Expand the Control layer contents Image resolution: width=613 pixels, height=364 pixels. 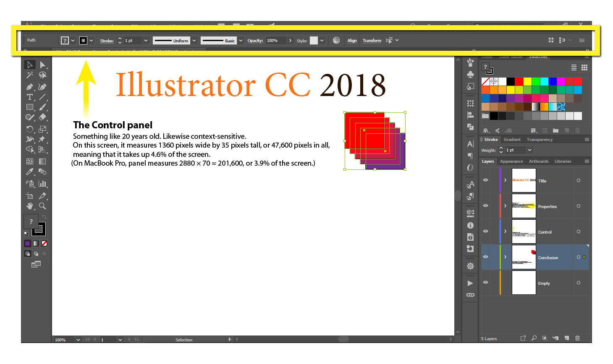pyautogui.click(x=505, y=231)
